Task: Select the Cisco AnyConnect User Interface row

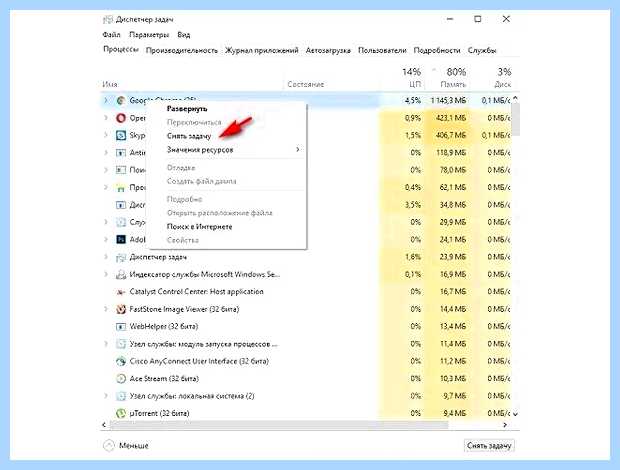Action: click(x=306, y=361)
